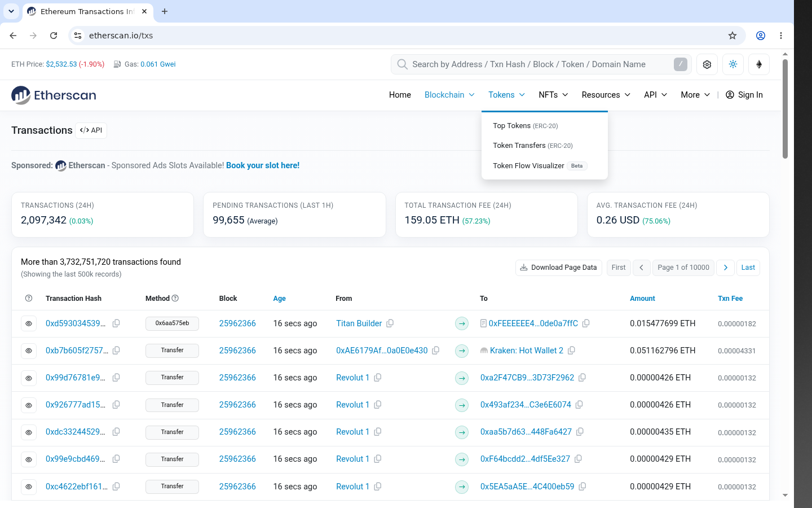The width and height of the screenshot is (812, 508).
Task: Preview transaction 0xdc33244529 via eye icon
Action: (29, 432)
